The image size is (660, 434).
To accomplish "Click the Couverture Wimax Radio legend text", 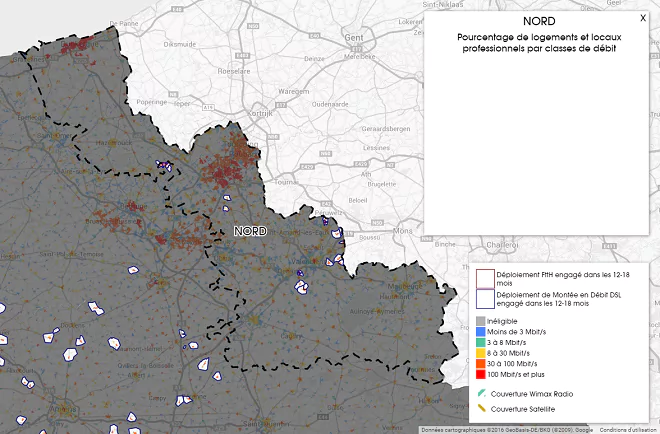I will tap(530, 393).
